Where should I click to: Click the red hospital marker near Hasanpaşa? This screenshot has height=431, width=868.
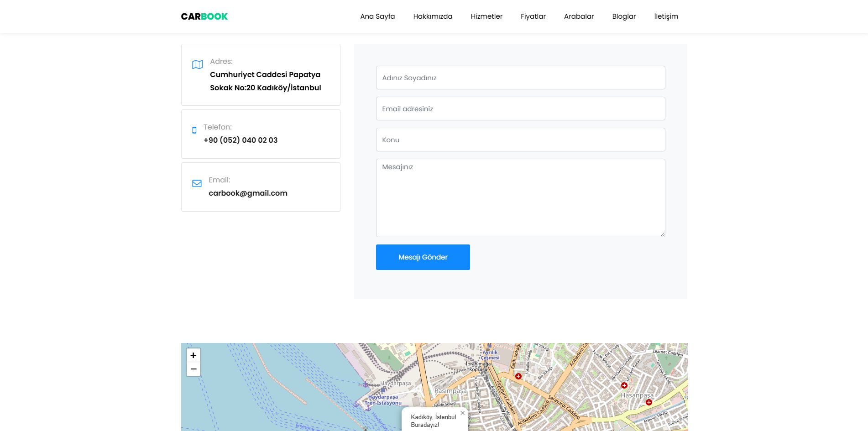click(x=648, y=402)
